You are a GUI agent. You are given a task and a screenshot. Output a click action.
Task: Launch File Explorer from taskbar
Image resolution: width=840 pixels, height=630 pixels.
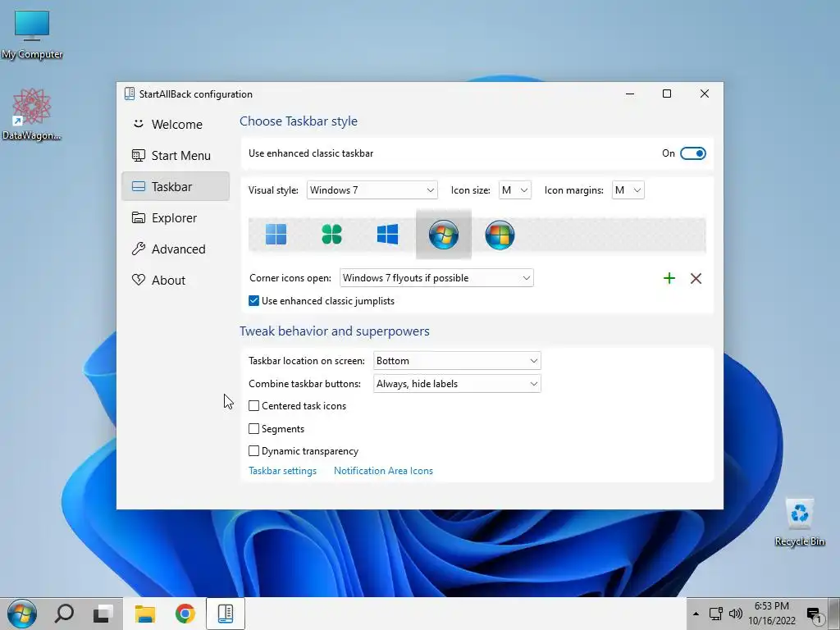(x=144, y=614)
